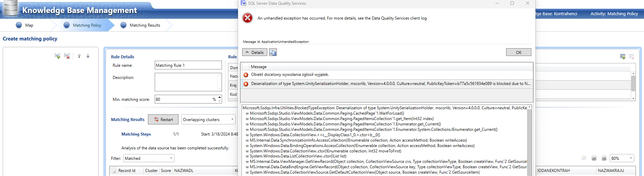Click the stack trace vertical scrollbar
644x176 pixels.
[529, 140]
